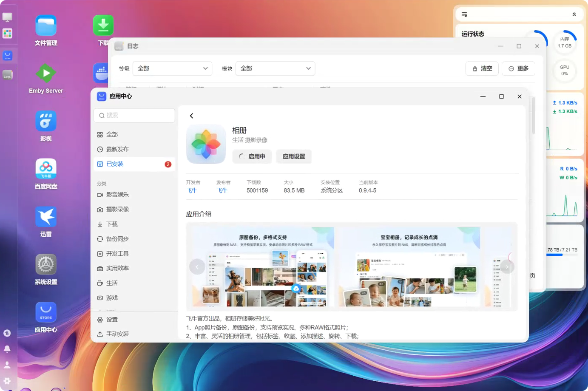588x391 pixels.
Task: Click the 搜索 field in 应用中心
Action: [134, 115]
